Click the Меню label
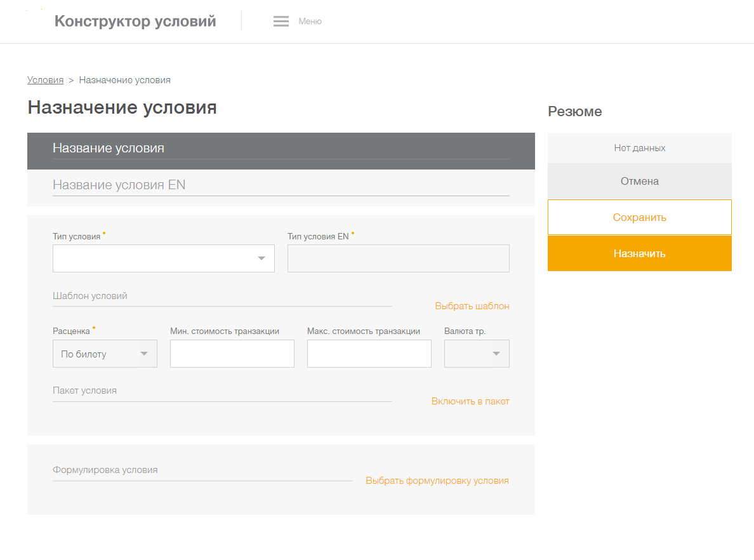This screenshot has height=560, width=754. [x=310, y=21]
